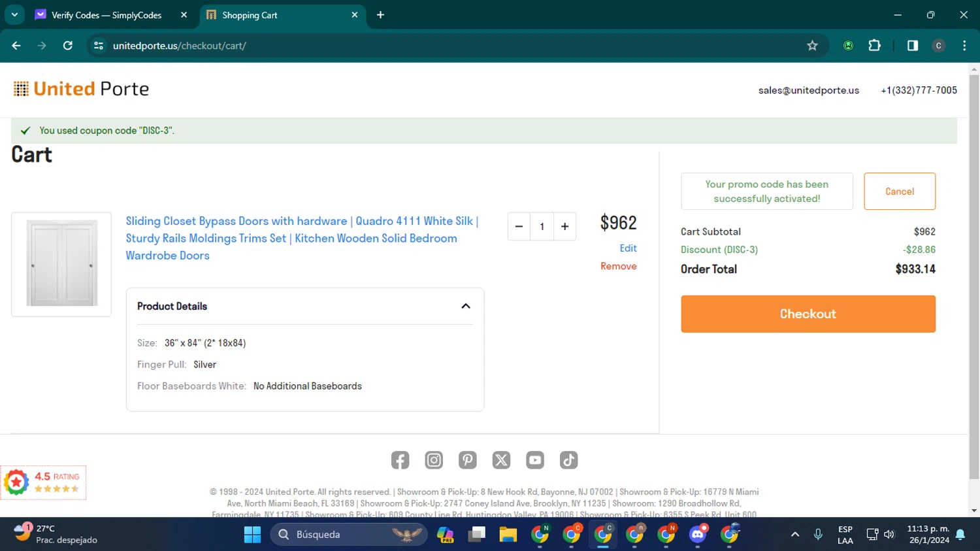Open the clock and date in taskbar
The width and height of the screenshot is (980, 551).
point(928,535)
